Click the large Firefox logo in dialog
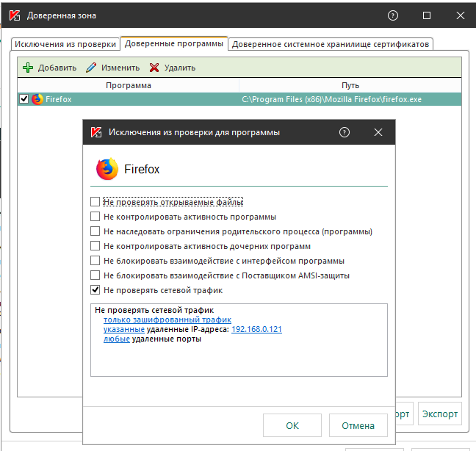 107,169
